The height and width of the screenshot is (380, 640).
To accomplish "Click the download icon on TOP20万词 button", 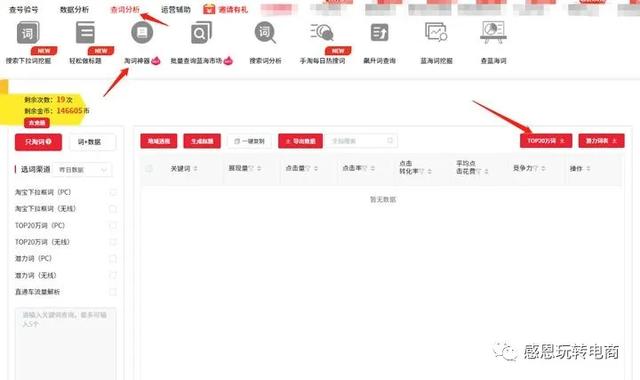I will [562, 141].
